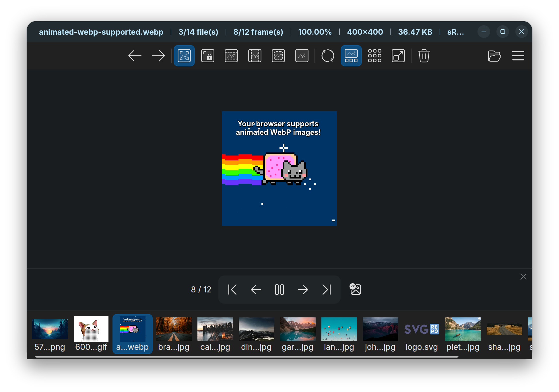Click the 3/14 file(s) title text
The height and width of the screenshot is (392, 559).
(x=198, y=32)
